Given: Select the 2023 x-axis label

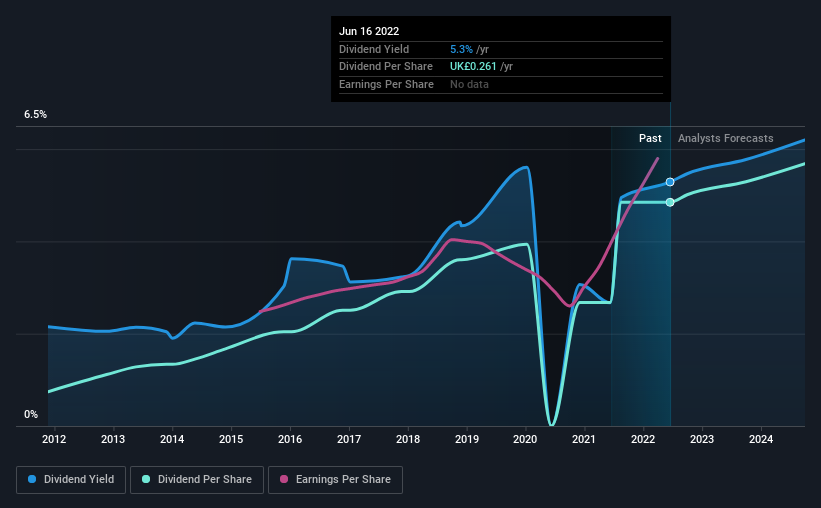Looking at the screenshot, I should (x=702, y=439).
